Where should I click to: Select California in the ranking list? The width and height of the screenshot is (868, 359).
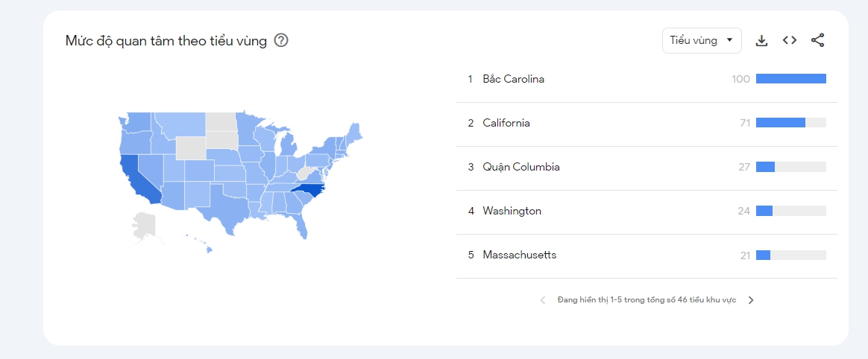click(506, 123)
